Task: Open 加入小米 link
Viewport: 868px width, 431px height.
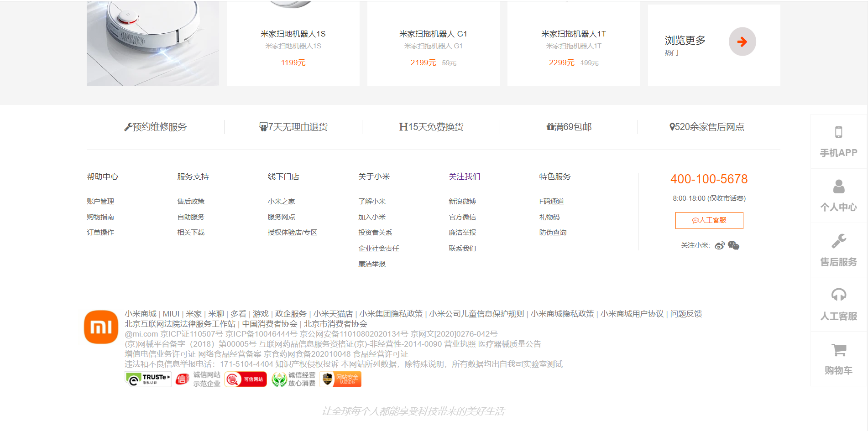Action: [x=372, y=217]
